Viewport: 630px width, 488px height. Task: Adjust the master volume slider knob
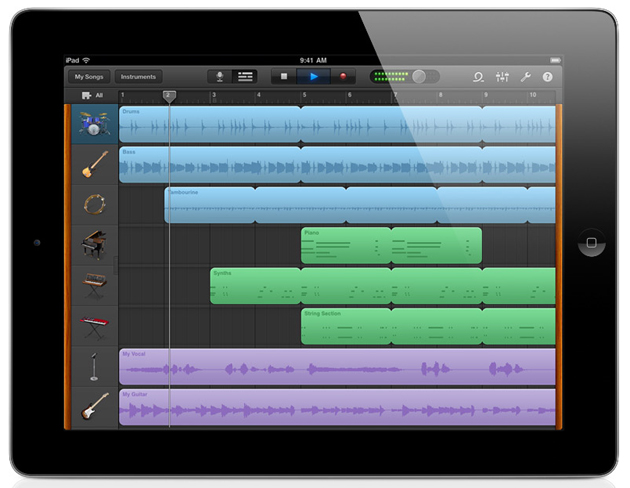pyautogui.click(x=419, y=76)
